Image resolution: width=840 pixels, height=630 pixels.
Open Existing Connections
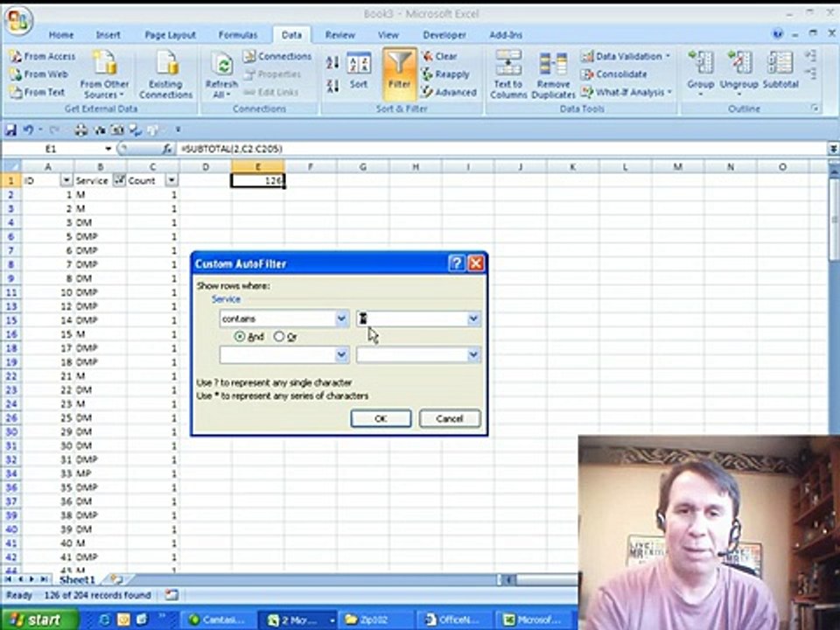tap(166, 74)
